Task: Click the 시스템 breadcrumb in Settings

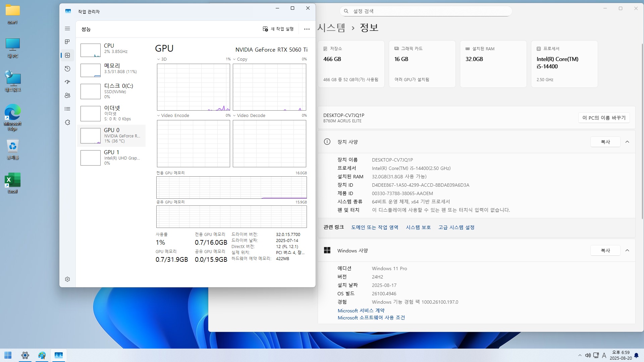Action: 331,27
